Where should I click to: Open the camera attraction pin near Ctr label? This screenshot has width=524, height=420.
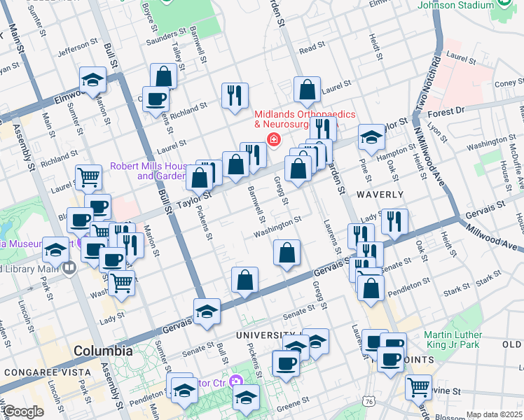coord(236,381)
